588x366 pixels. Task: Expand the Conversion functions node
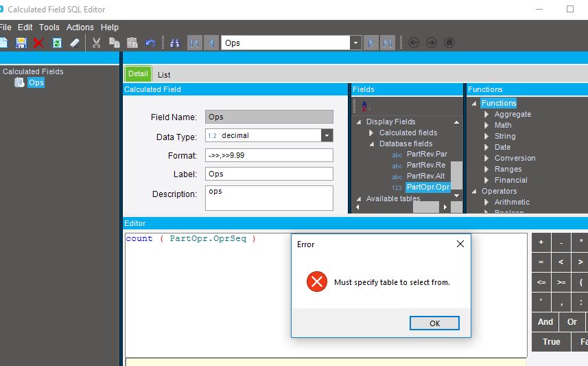(486, 158)
